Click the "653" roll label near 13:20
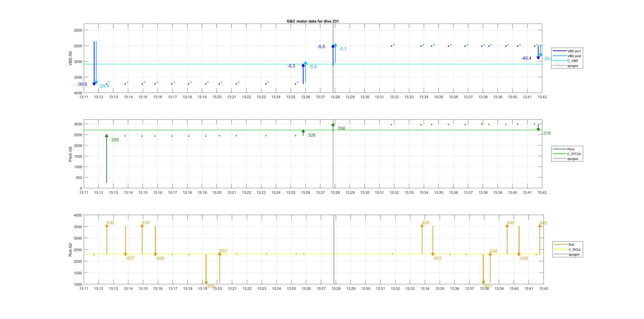644x319 pixels. click(223, 251)
